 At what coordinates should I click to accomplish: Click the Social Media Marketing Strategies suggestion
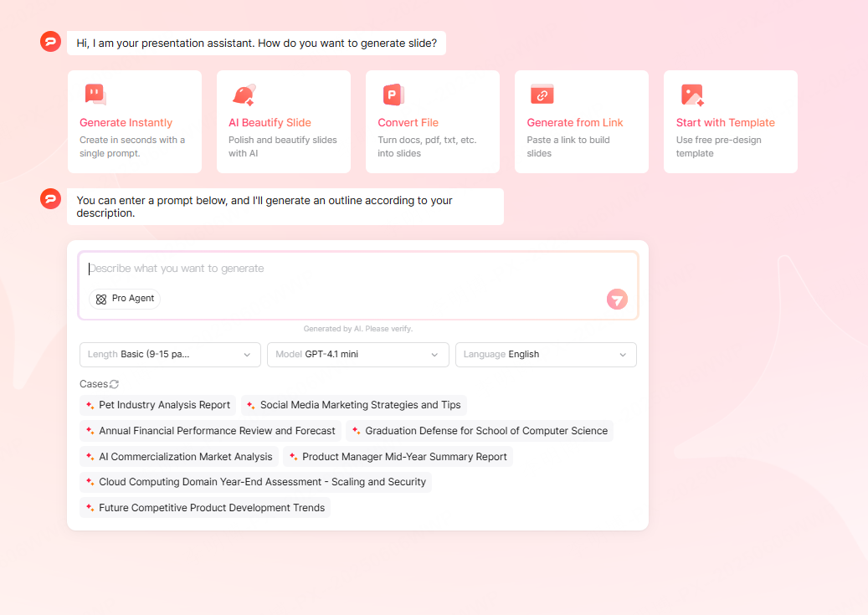tap(354, 405)
